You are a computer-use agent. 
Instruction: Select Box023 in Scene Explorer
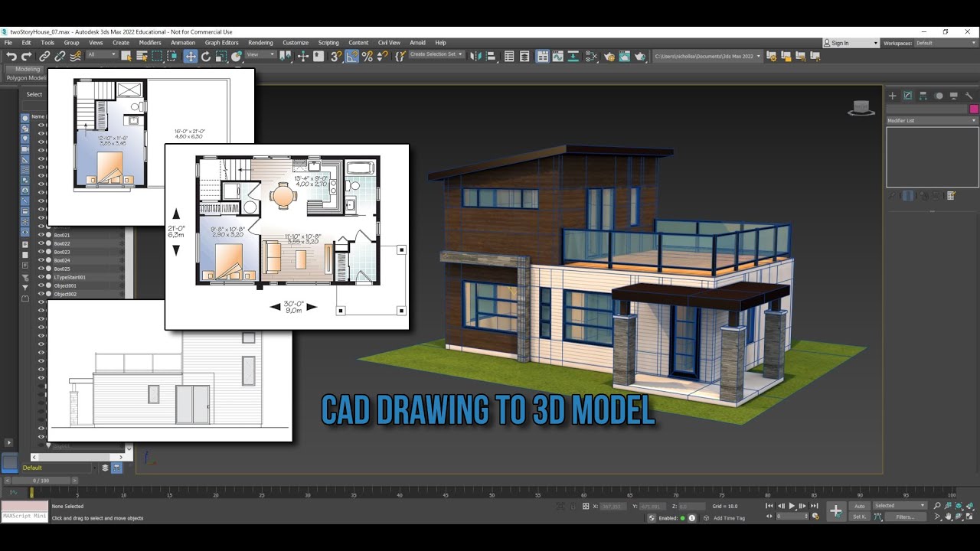point(62,252)
